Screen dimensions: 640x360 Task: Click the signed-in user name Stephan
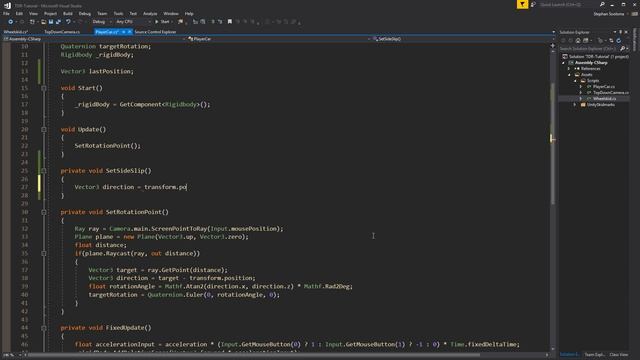tap(609, 14)
